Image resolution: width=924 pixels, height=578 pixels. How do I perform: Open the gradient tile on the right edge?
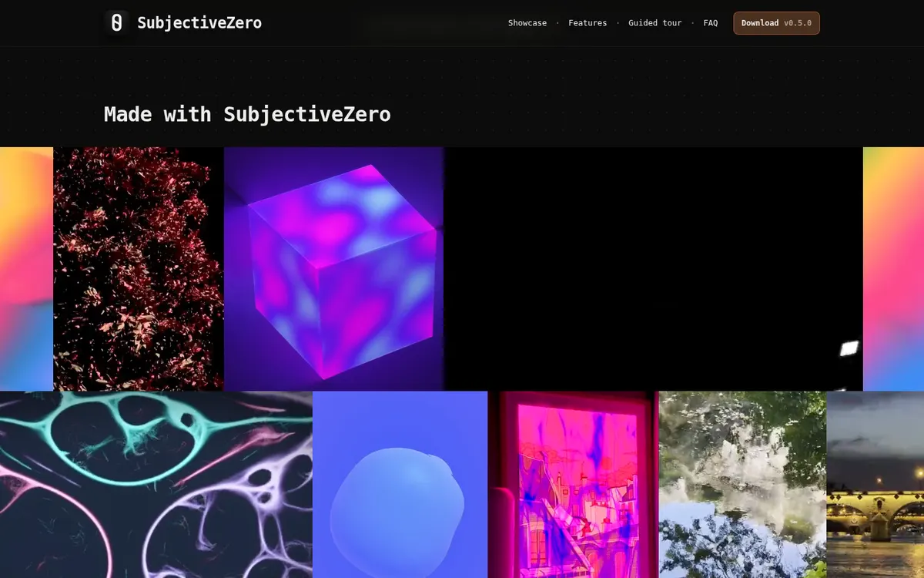[x=893, y=269]
